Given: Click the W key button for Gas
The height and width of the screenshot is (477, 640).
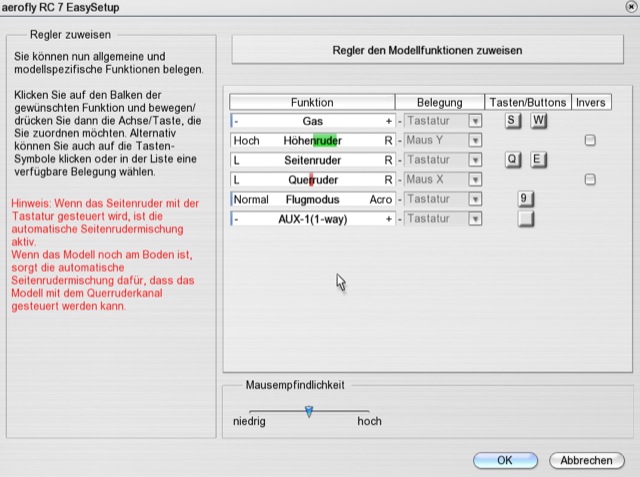Looking at the screenshot, I should point(538,121).
